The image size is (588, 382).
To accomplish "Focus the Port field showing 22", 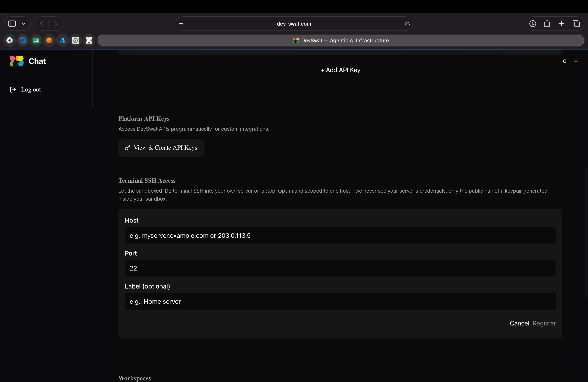I will pyautogui.click(x=340, y=268).
